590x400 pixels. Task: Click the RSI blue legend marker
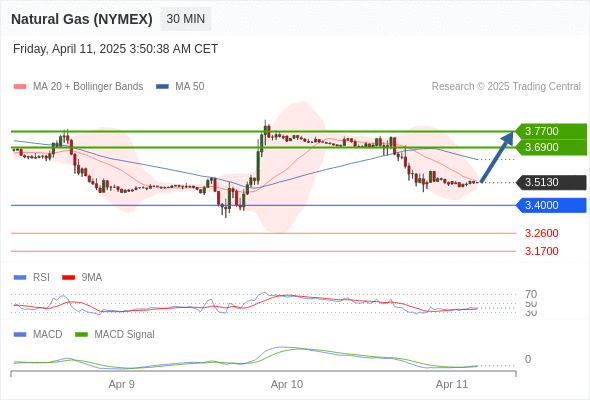20,278
